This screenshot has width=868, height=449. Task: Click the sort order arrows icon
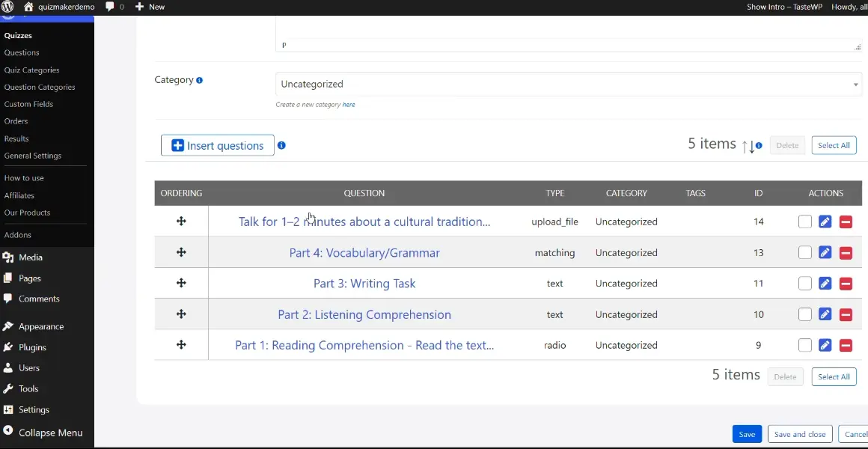(x=748, y=146)
